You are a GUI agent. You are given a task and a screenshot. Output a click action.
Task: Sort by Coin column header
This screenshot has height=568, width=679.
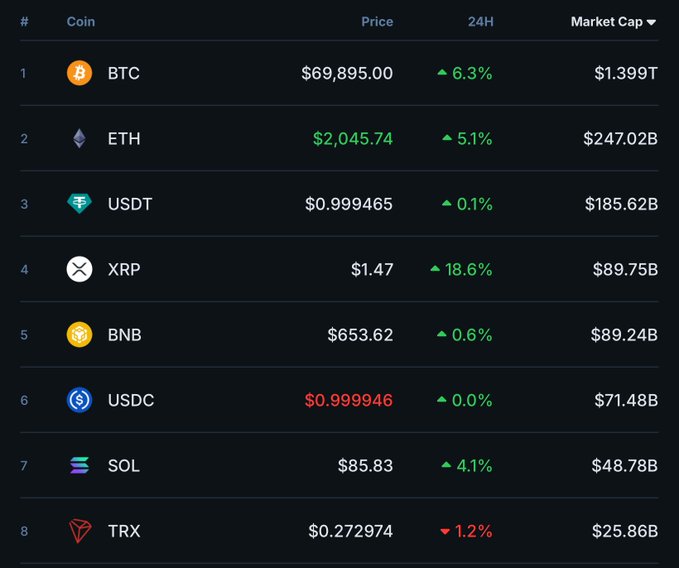[81, 21]
